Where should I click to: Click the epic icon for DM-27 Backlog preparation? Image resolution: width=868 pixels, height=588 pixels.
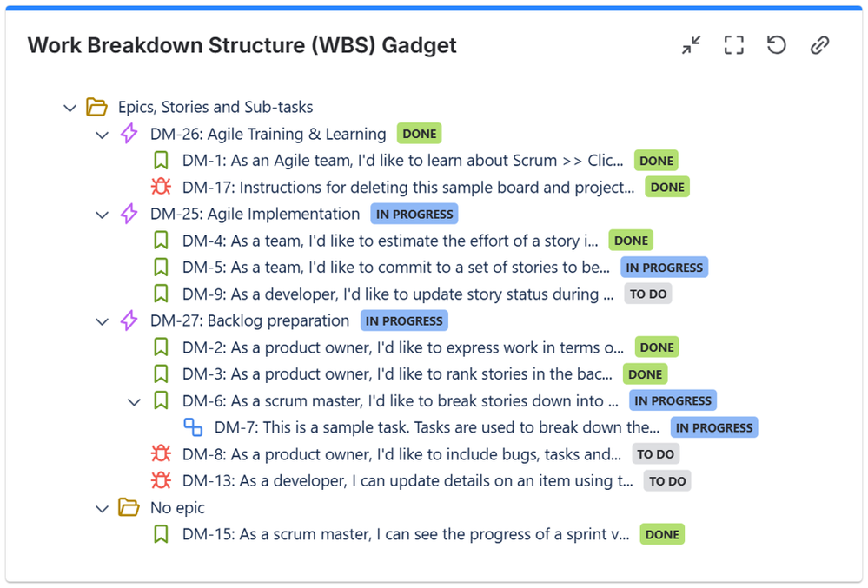(x=129, y=320)
